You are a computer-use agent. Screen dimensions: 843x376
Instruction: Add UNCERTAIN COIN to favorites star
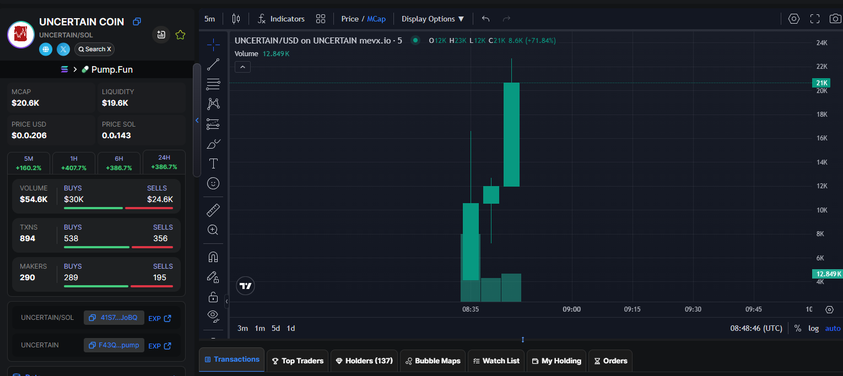tap(181, 35)
